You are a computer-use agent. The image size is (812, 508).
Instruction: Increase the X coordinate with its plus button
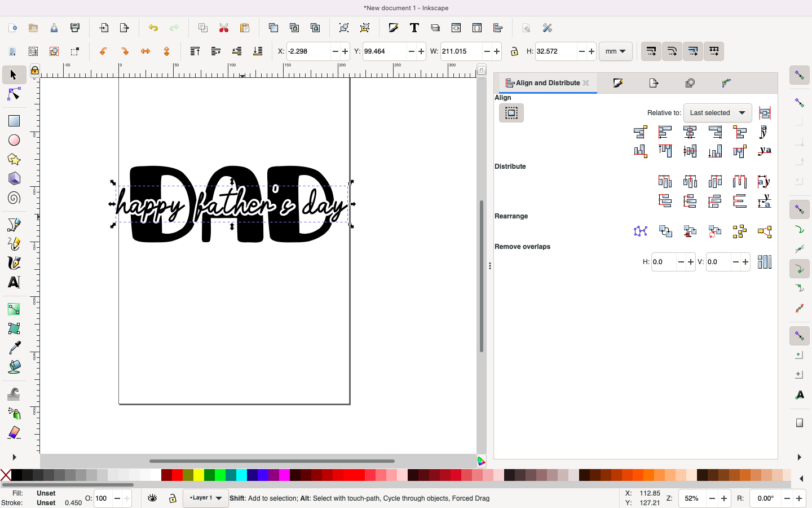[x=345, y=51]
